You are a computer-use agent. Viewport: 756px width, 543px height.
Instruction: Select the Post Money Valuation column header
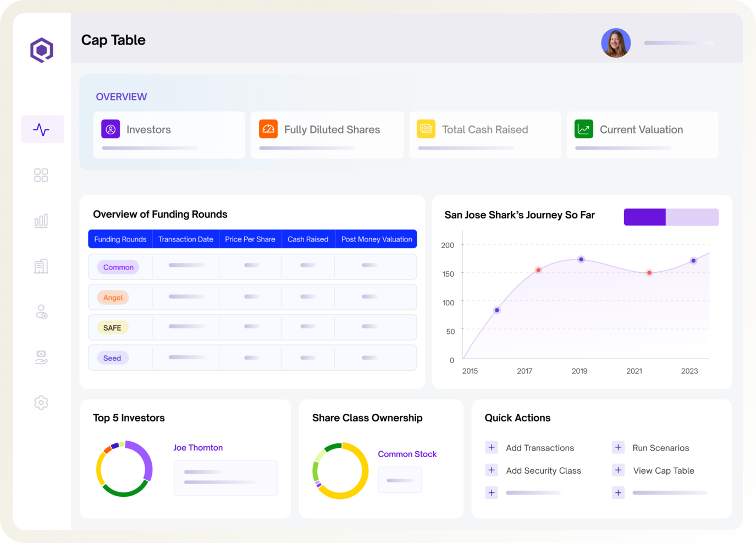376,239
